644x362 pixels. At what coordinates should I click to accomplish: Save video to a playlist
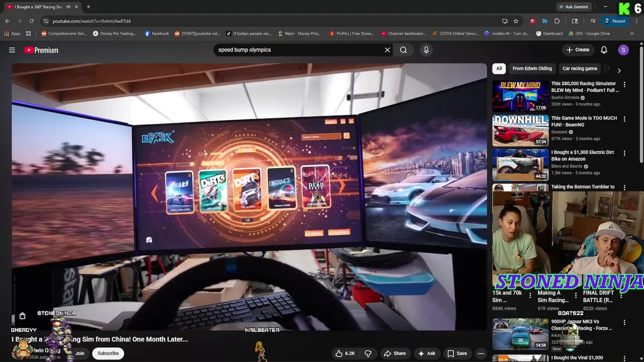click(x=457, y=353)
